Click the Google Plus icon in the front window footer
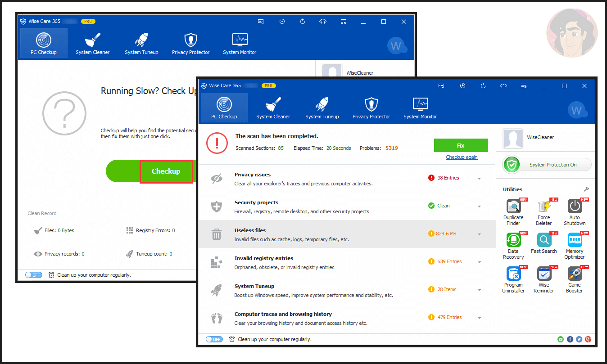The image size is (607, 364). click(588, 339)
